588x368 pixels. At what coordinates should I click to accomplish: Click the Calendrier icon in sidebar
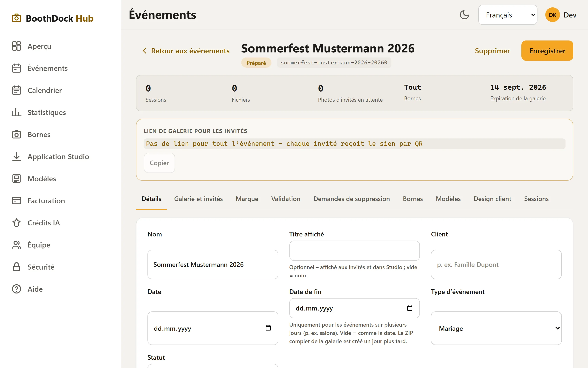(17, 90)
